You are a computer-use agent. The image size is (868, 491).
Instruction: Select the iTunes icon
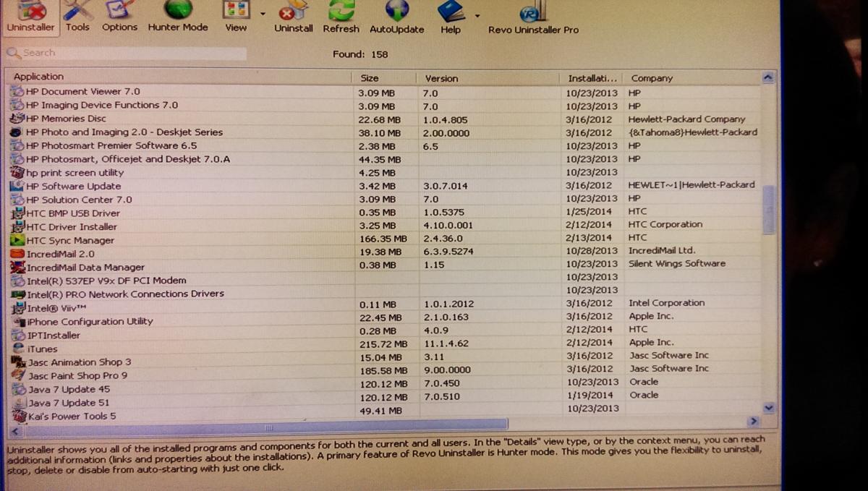click(x=17, y=349)
